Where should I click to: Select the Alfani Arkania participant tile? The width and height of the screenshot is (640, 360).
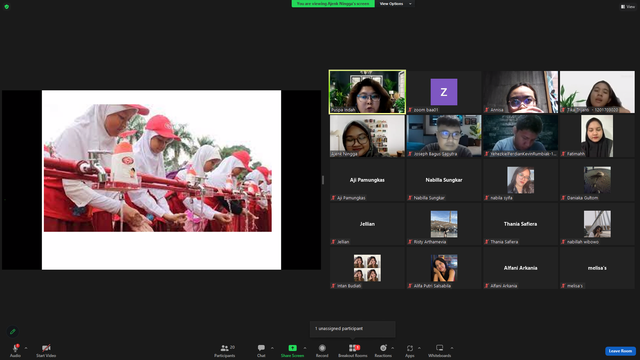click(520, 268)
